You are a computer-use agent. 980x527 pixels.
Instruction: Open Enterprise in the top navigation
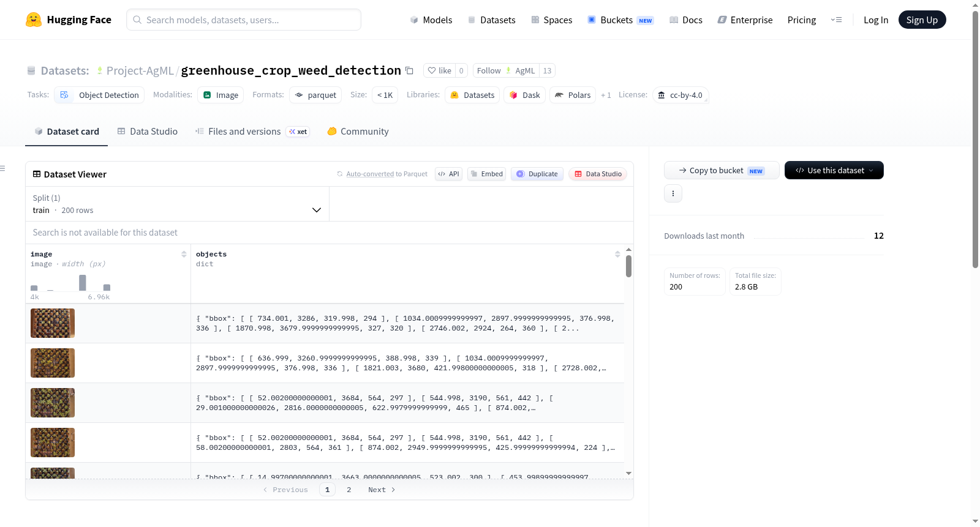(745, 20)
